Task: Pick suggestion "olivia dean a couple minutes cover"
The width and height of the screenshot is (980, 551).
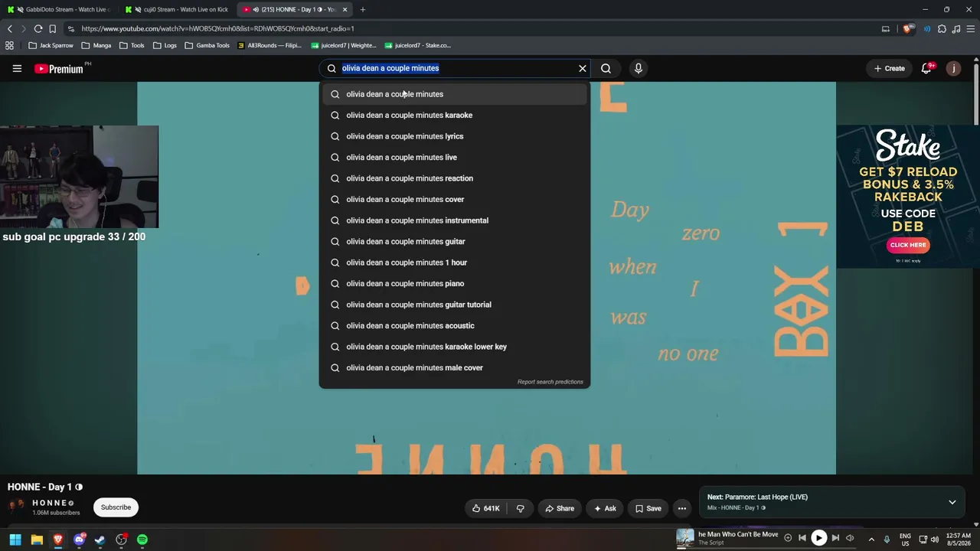Action: pos(454,199)
